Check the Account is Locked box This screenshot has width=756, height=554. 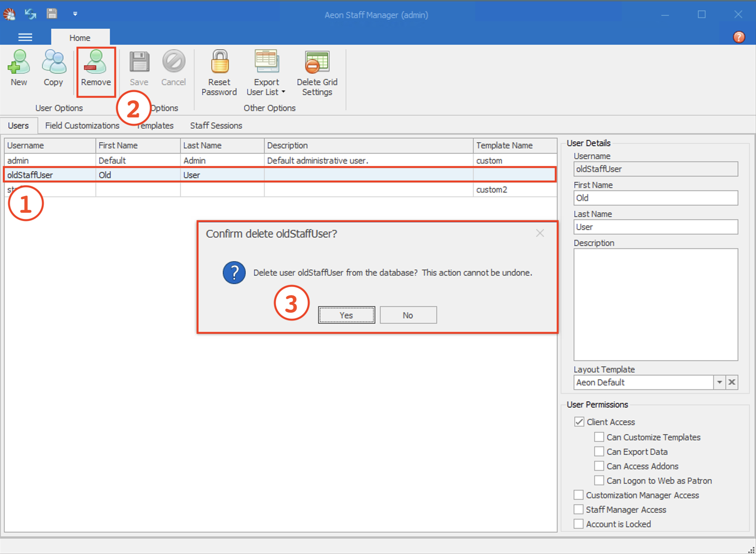[x=578, y=523]
